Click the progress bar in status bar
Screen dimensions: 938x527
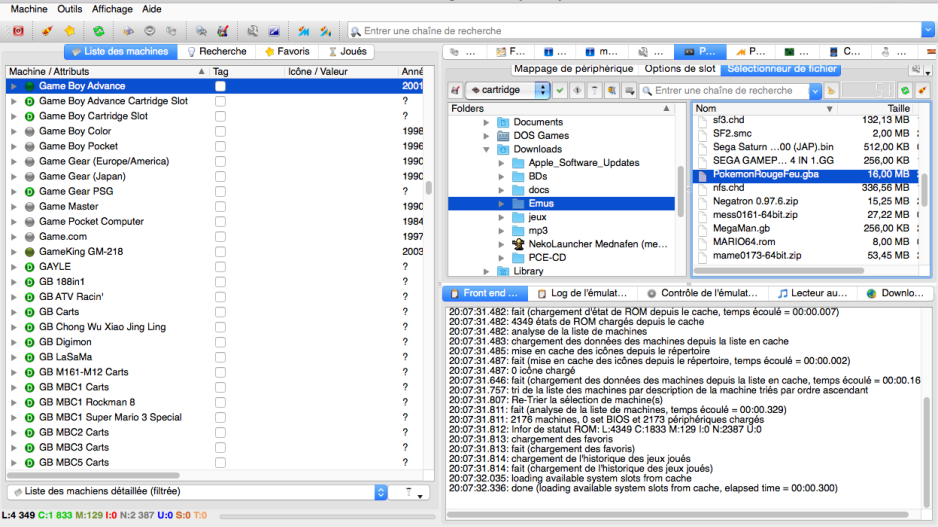(x=330, y=516)
